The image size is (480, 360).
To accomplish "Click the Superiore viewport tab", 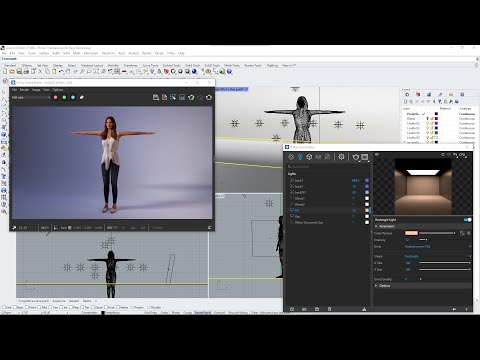I will [59, 301].
